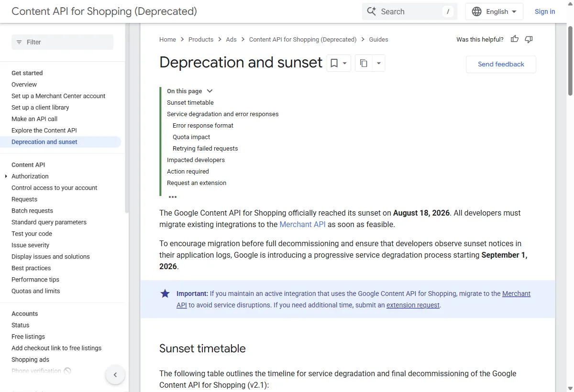Click the Content API for Shopping site title

[104, 11]
